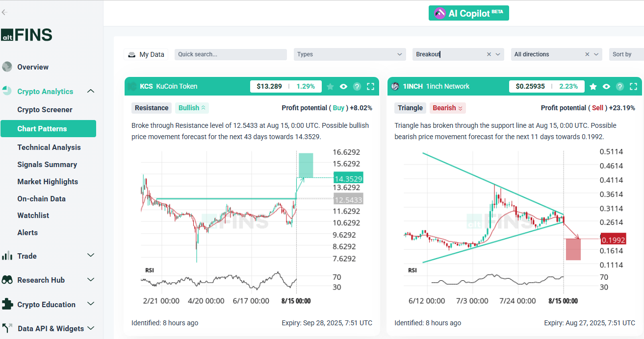Screen dimensions: 644x339
Task: Open KuCoin Token title link
Action: 177,86
